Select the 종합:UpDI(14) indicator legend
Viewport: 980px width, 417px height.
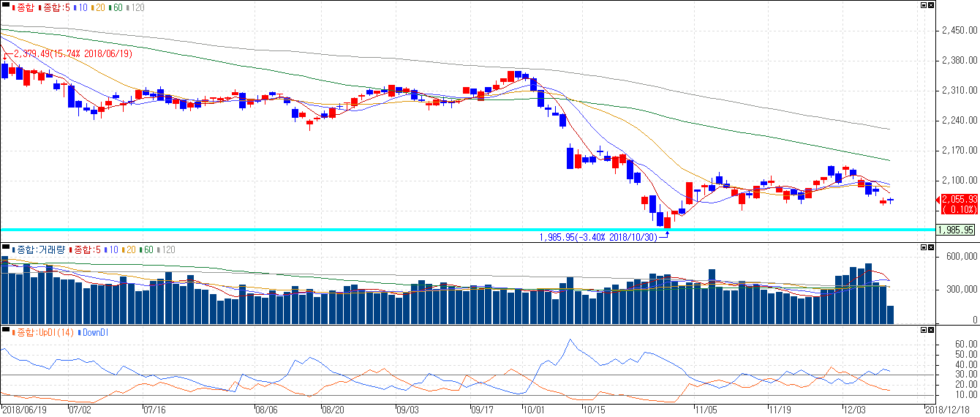tap(43, 333)
